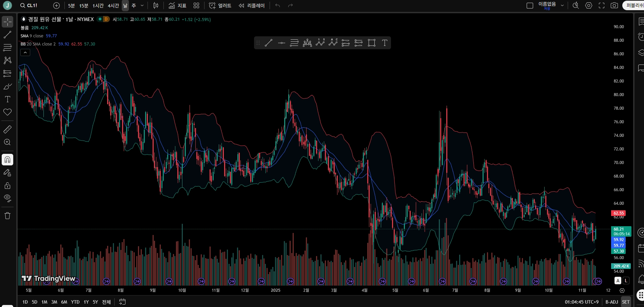The width and height of the screenshot is (644, 307).
Task: Select the trend line tool in left sidebar
Action: tap(7, 35)
